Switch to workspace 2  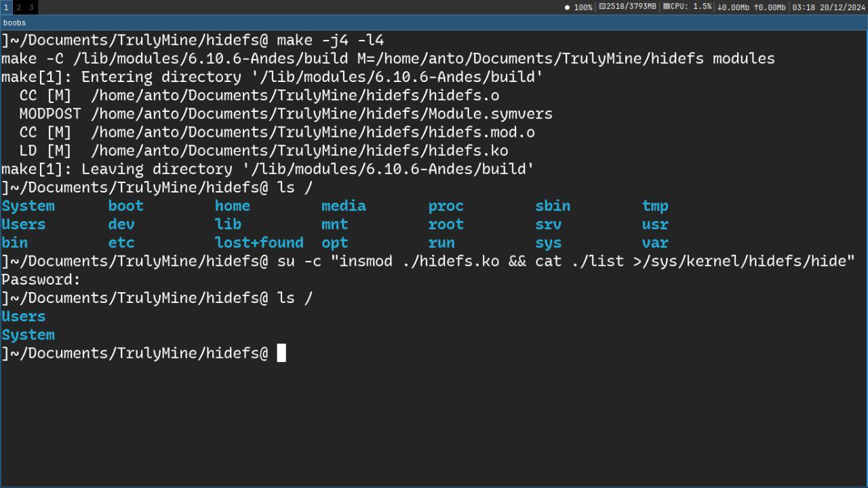[x=18, y=7]
